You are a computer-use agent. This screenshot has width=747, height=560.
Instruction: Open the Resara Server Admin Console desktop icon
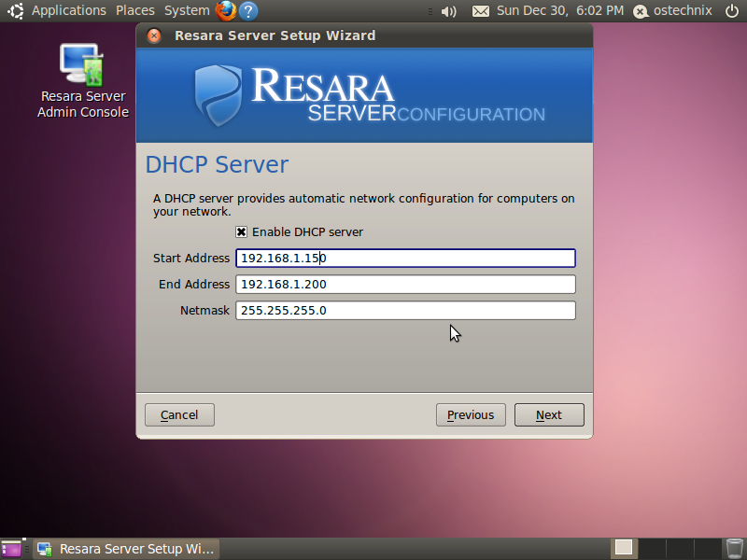pyautogui.click(x=82, y=81)
